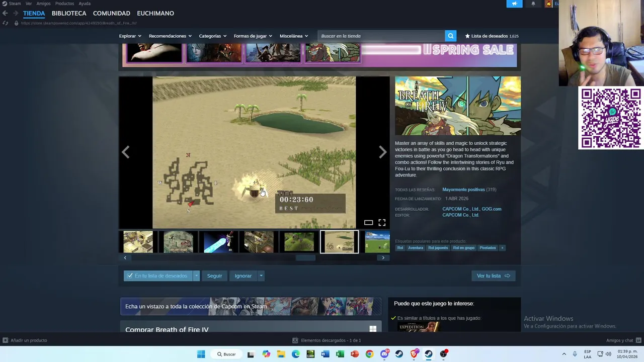Click the Pixelados tag
The width and height of the screenshot is (644, 362).
tap(488, 248)
